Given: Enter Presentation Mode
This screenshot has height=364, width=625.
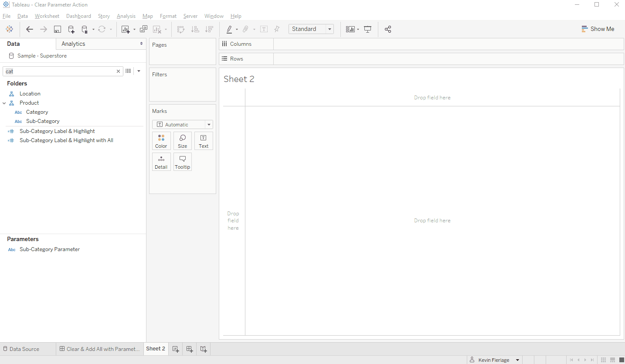Looking at the screenshot, I should point(367,29).
